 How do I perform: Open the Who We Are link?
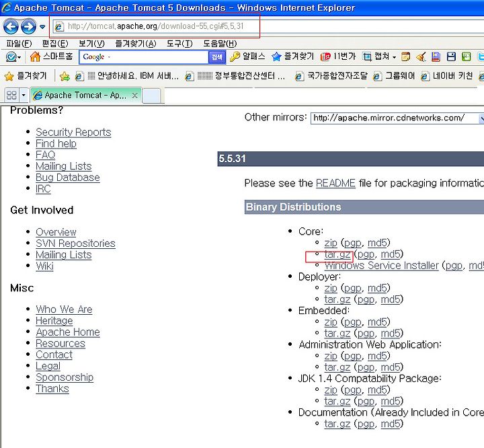tap(64, 309)
